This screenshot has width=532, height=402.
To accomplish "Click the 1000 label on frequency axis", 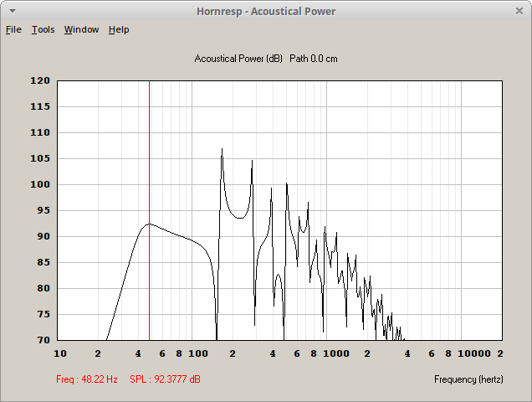I will tap(336, 353).
